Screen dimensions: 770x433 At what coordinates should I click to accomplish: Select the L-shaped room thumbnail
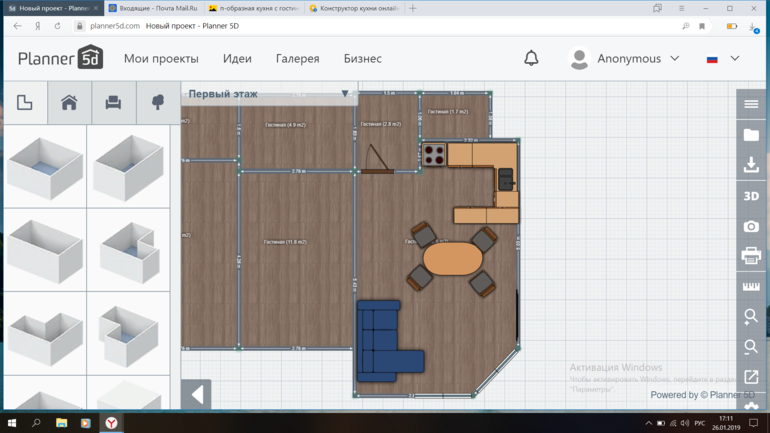[43, 334]
